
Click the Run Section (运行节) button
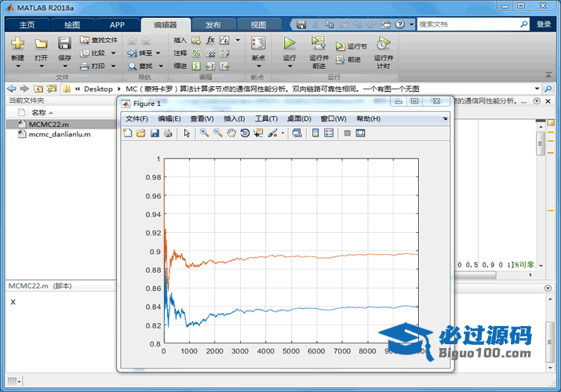(352, 46)
